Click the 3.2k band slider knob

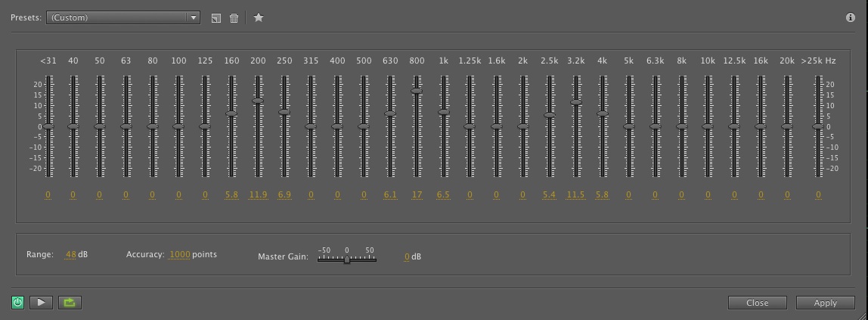[575, 101]
